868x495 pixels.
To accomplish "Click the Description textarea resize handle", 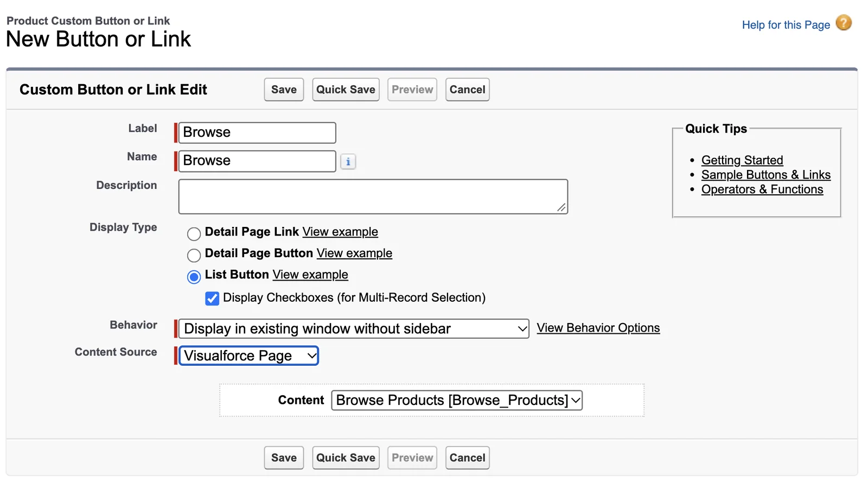I will point(562,208).
